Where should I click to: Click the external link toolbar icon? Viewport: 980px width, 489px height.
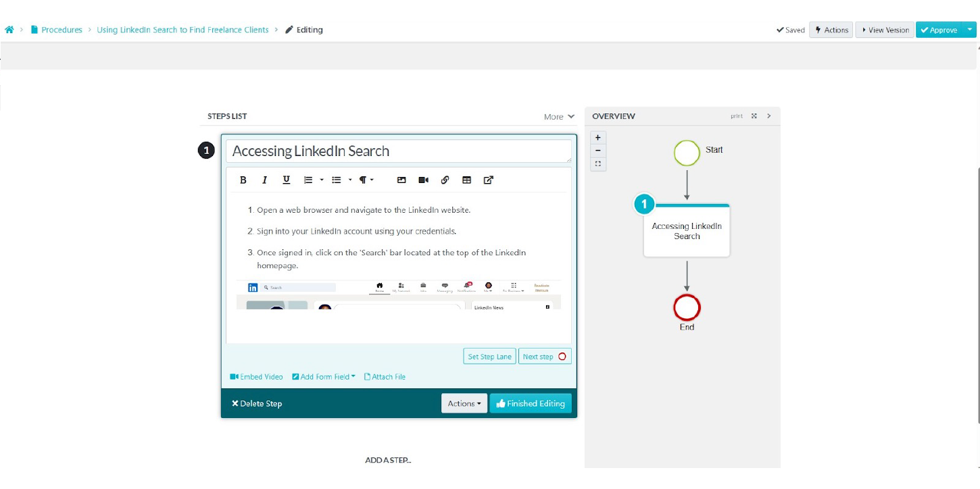(x=488, y=180)
